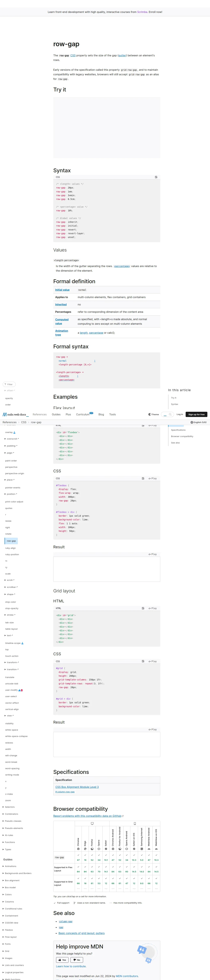Expand the scroll-* sidebar group
The width and height of the screenshot is (210, 980).
[9, 580]
